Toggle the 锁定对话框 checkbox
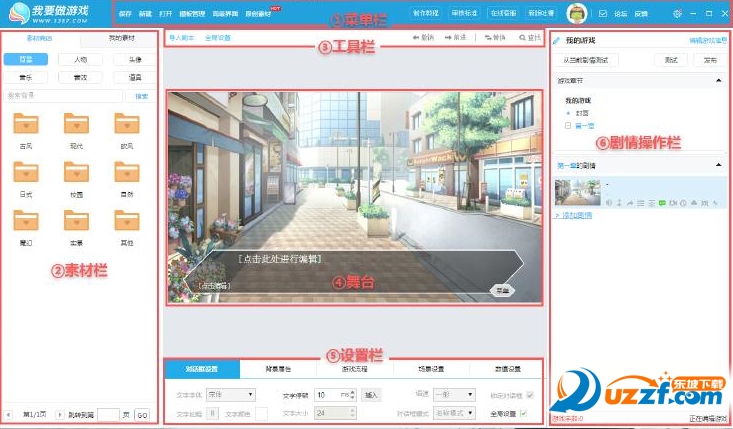Screen dimensions: 733x429 tap(530, 395)
